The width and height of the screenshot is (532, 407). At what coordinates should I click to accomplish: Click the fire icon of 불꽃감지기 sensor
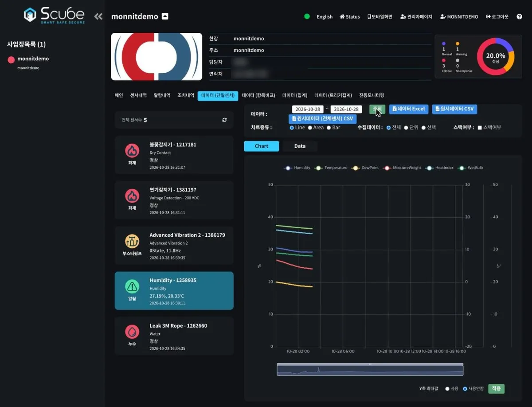click(132, 150)
